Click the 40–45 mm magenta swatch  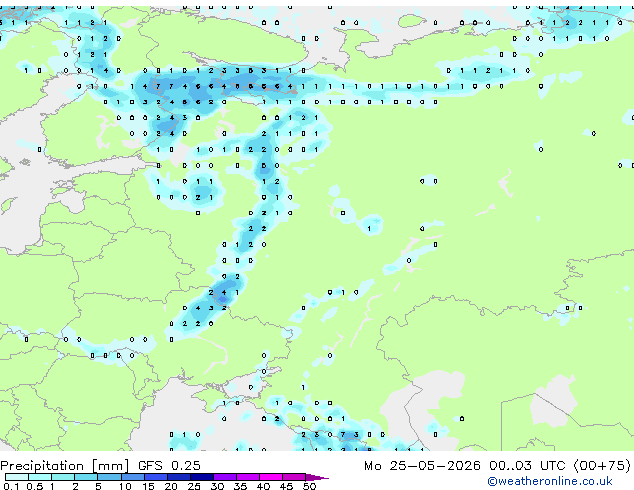(x=271, y=477)
